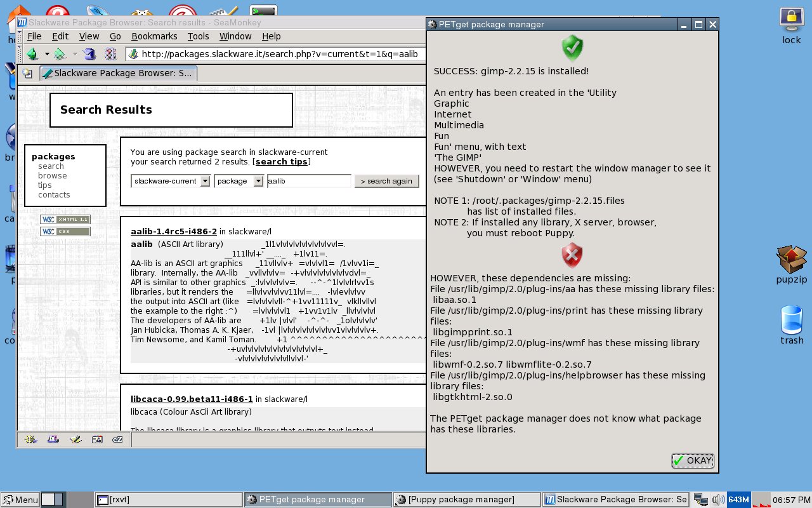812x508 pixels.
Task: Click the Reload icon in SeaMonkey toolbar
Action: click(x=89, y=54)
